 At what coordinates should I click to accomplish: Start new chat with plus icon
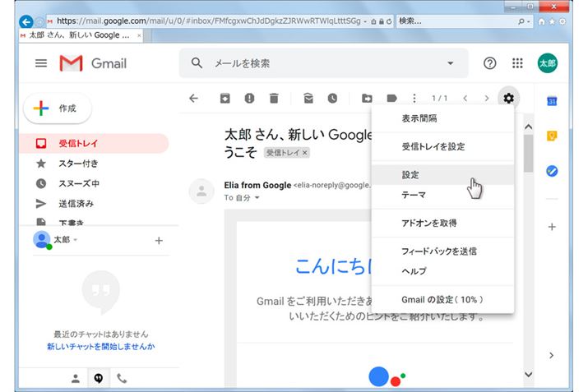pyautogui.click(x=159, y=241)
